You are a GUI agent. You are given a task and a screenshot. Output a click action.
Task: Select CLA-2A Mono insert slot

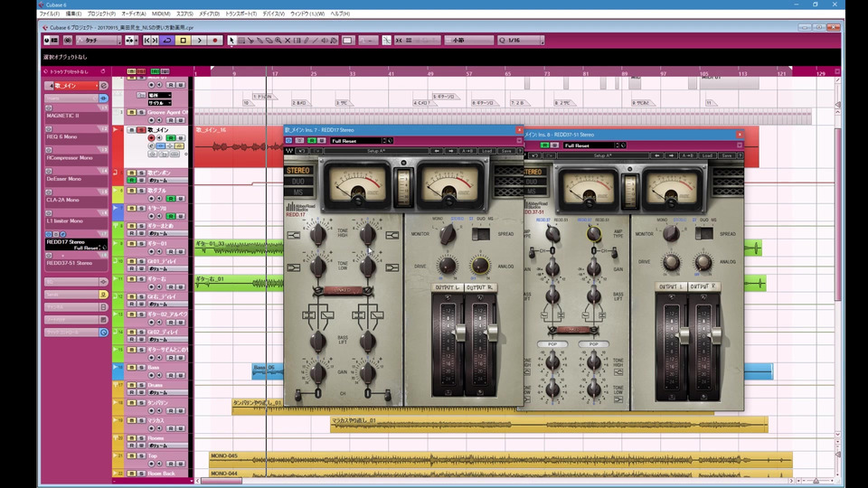(x=76, y=200)
